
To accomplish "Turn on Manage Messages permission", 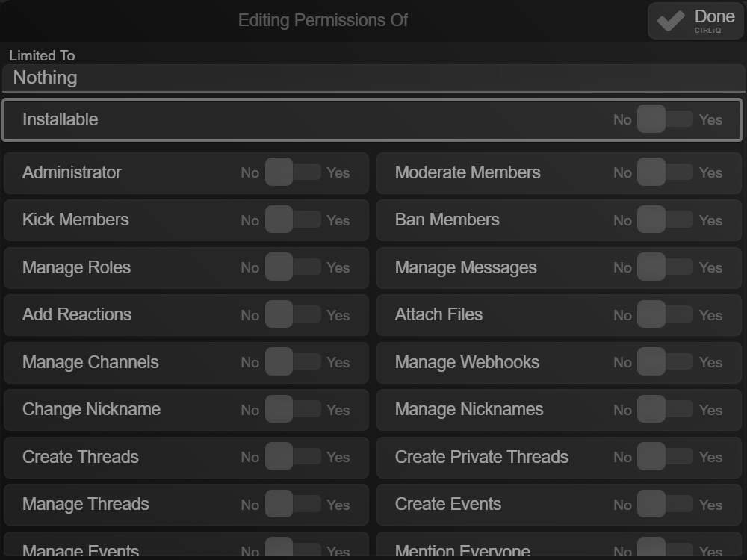I will pyautogui.click(x=665, y=267).
